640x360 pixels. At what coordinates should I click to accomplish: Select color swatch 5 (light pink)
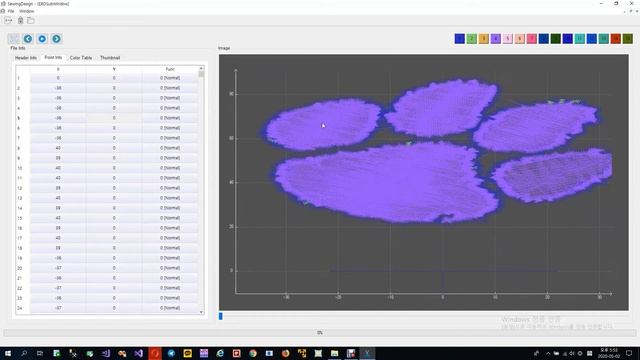[508, 39]
